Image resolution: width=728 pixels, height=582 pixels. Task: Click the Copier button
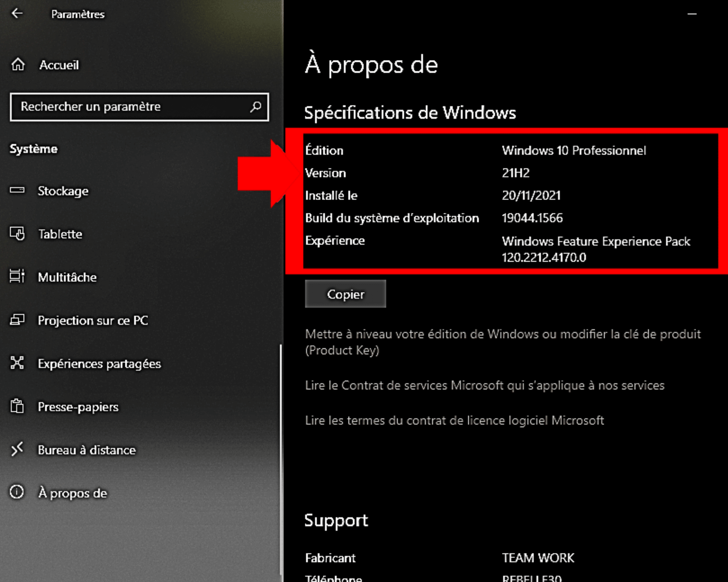(345, 294)
